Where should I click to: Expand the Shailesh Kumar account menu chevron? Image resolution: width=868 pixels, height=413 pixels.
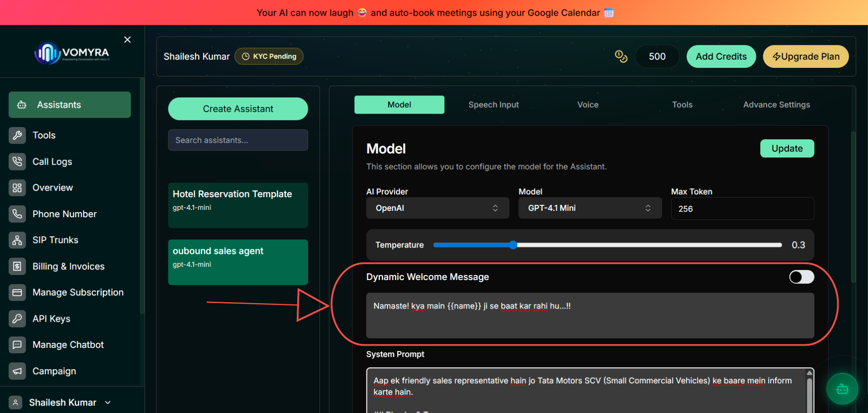[x=108, y=403]
